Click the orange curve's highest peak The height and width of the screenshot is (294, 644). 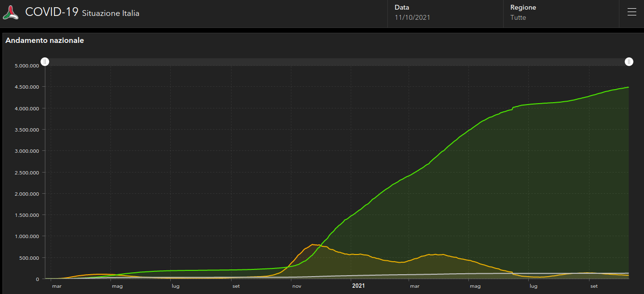click(x=313, y=244)
